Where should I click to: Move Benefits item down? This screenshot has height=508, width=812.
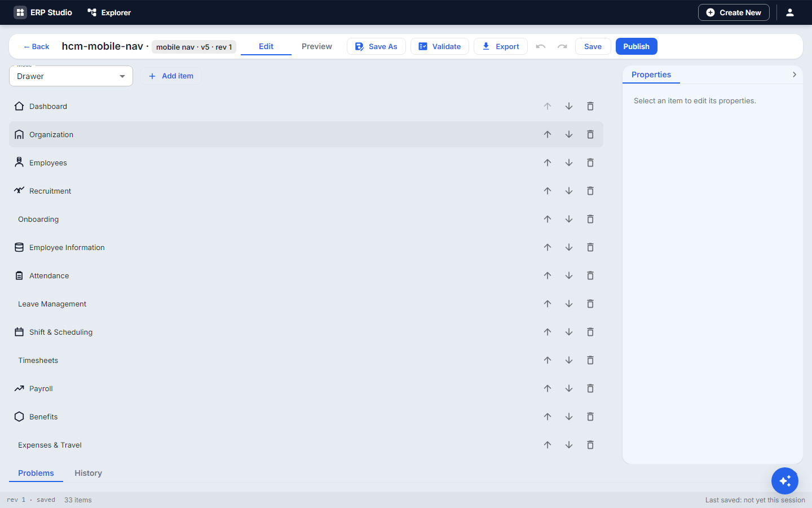[569, 417]
